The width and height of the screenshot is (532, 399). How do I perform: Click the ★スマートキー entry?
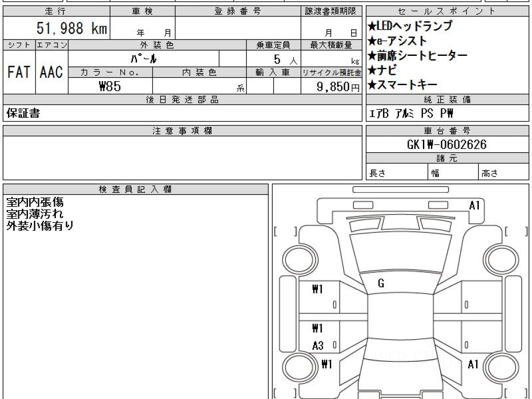coord(403,85)
